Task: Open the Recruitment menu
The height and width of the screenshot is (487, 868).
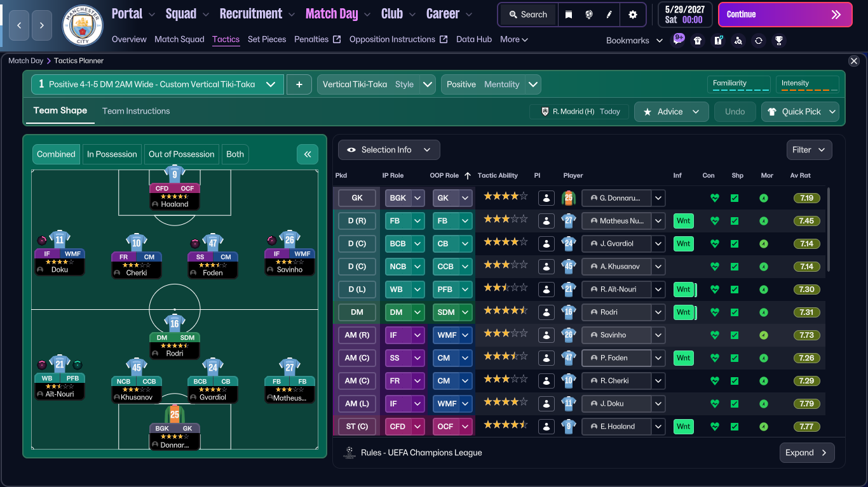Action: coord(257,14)
